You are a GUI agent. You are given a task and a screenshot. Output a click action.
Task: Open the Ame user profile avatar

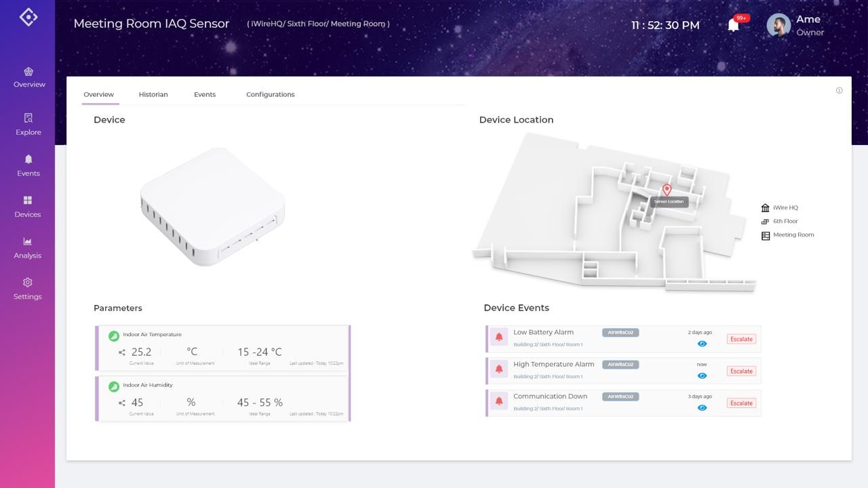778,26
